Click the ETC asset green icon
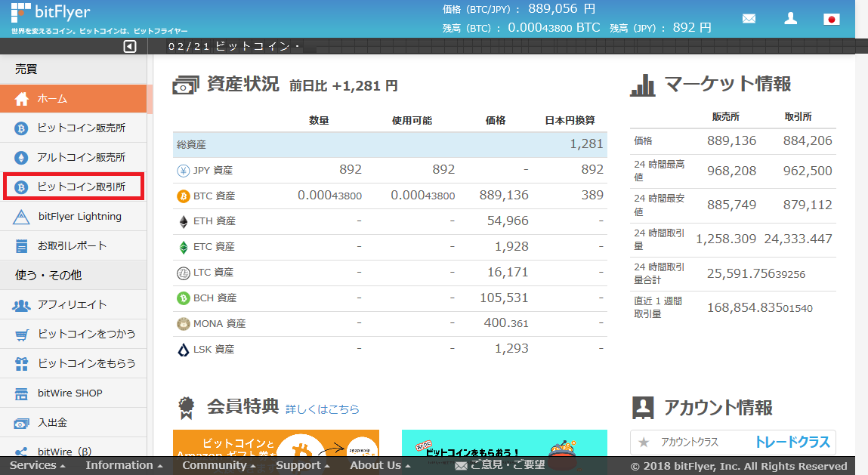This screenshot has height=475, width=868. tap(184, 247)
